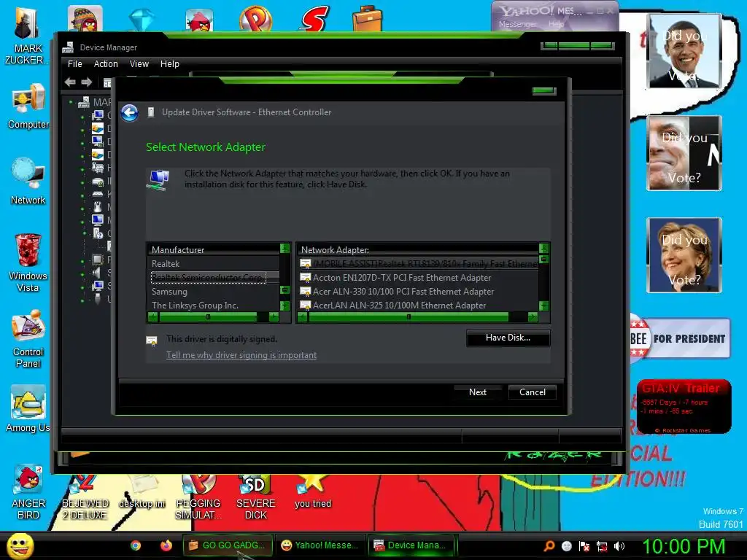Open the Control Panel desktop icon

(28, 339)
